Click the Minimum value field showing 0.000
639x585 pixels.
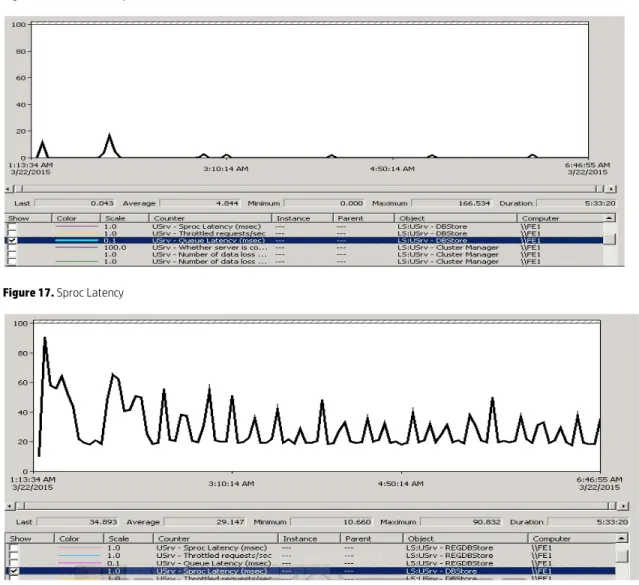(324, 203)
